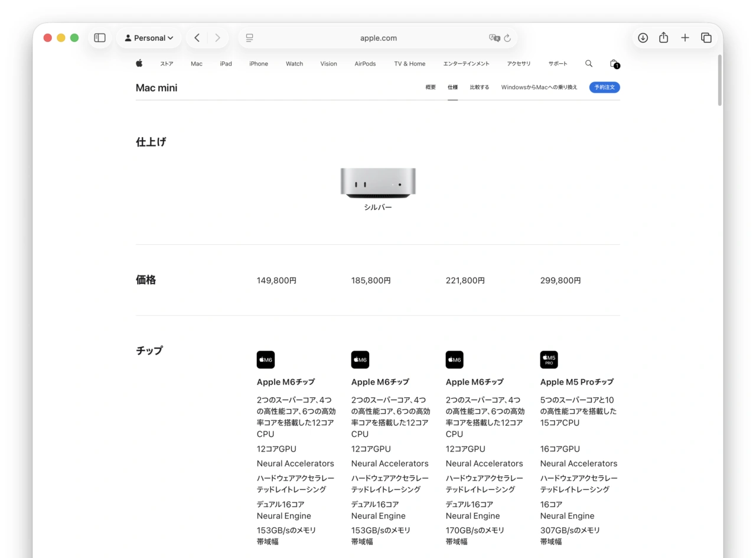The height and width of the screenshot is (558, 756).
Task: Click the apple.com address field
Action: pos(378,38)
